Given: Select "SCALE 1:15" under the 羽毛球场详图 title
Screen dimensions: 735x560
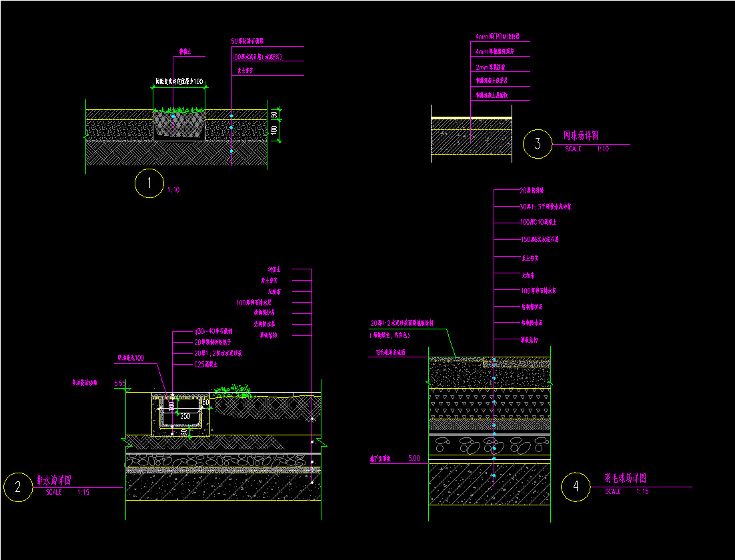Looking at the screenshot, I should click(627, 491).
